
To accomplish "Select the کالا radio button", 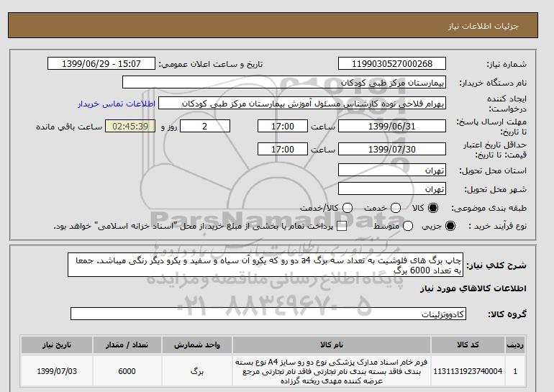I will tap(433, 208).
